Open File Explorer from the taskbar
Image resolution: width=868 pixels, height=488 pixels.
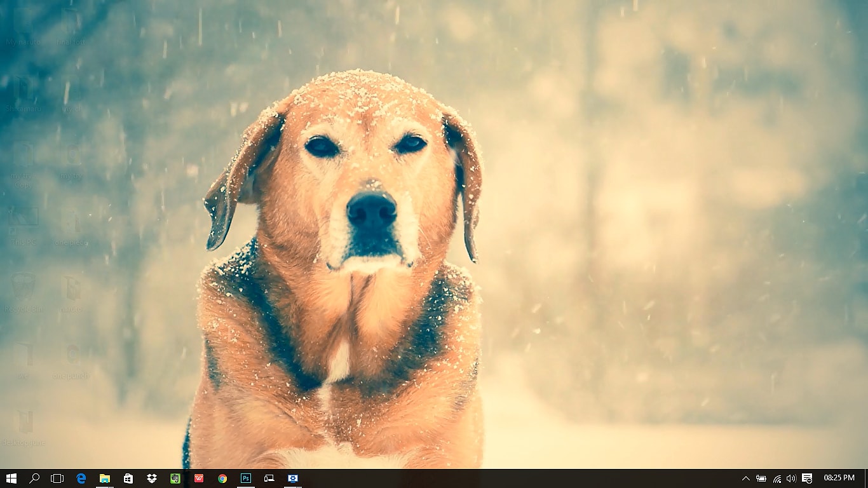click(104, 477)
